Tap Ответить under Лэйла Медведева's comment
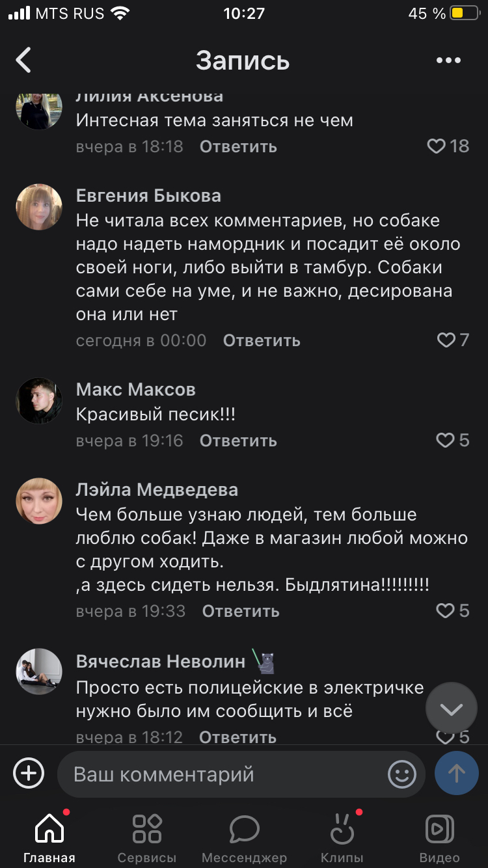Screen dimensions: 488x868 (x=241, y=611)
